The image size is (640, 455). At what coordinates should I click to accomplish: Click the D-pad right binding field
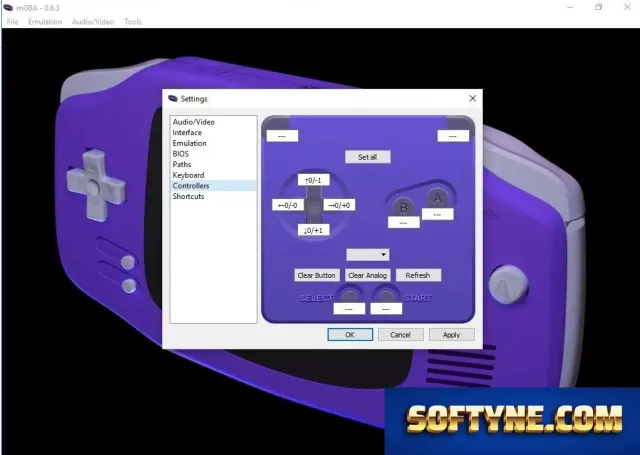[339, 205]
